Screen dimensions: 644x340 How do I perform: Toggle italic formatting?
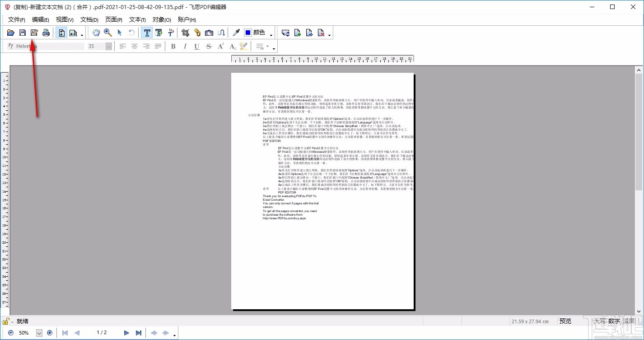(185, 46)
